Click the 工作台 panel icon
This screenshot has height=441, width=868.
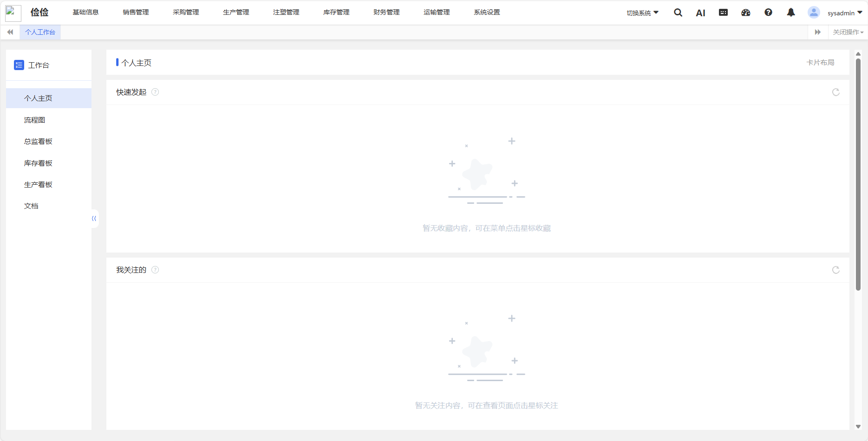(x=19, y=65)
